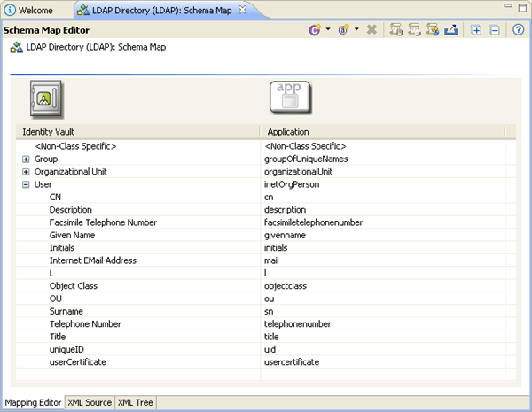Open the dropdown arrow beside Add Attribute
Viewport: 532px width, 412px height.
356,29
